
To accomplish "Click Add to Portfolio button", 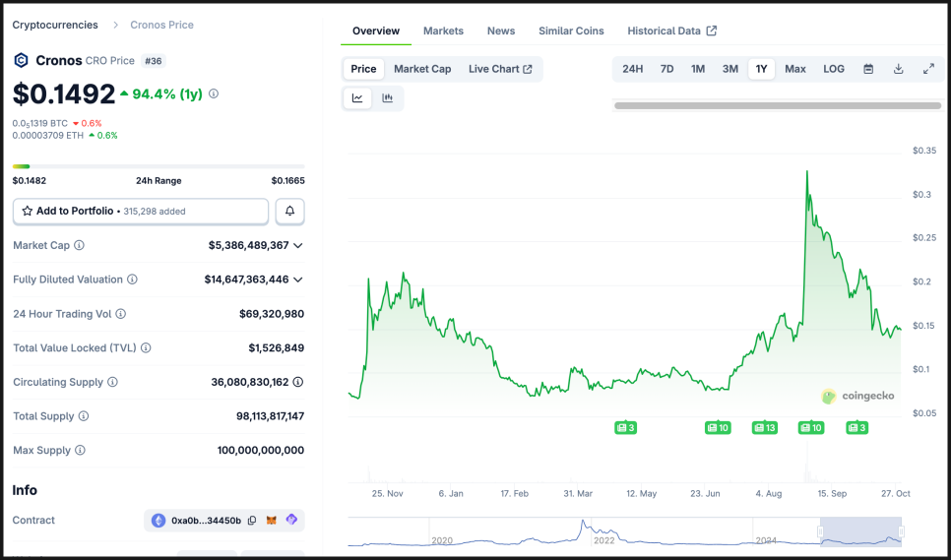I will 141,212.
